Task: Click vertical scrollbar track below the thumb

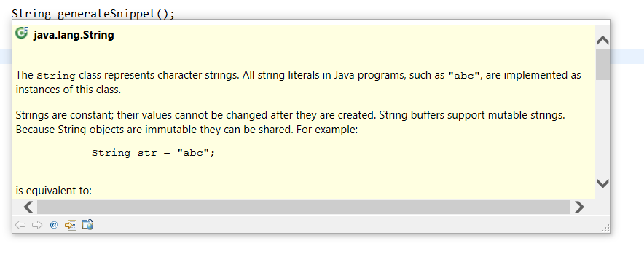Action: click(x=602, y=127)
